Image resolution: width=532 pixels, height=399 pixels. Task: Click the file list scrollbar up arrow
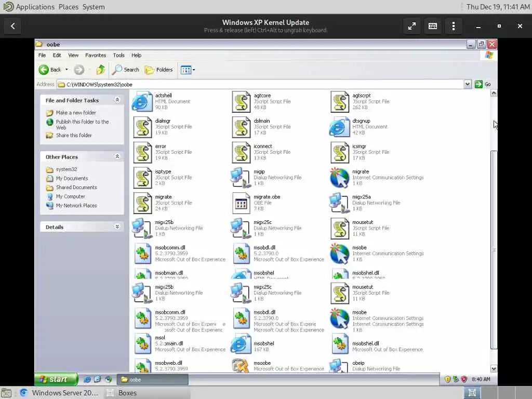(494, 94)
